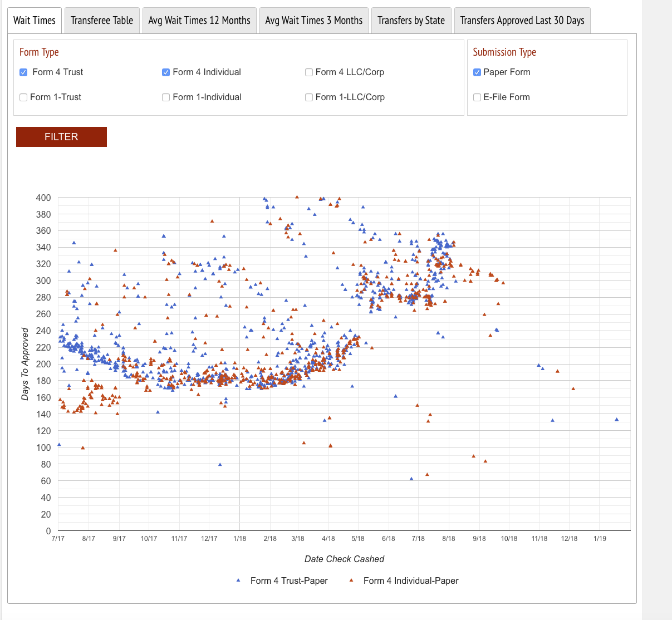Open Transfers Approved Last 30 Days tab

pos(522,21)
